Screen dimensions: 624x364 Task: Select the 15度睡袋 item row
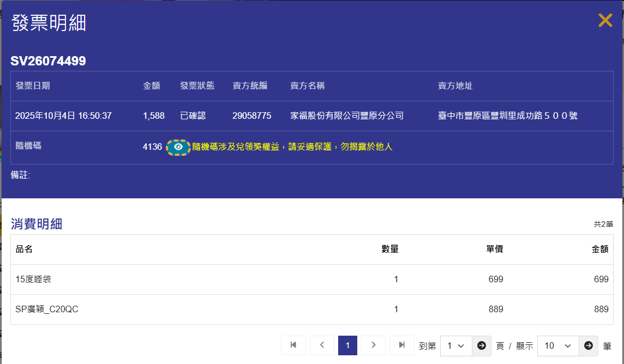tap(34, 280)
